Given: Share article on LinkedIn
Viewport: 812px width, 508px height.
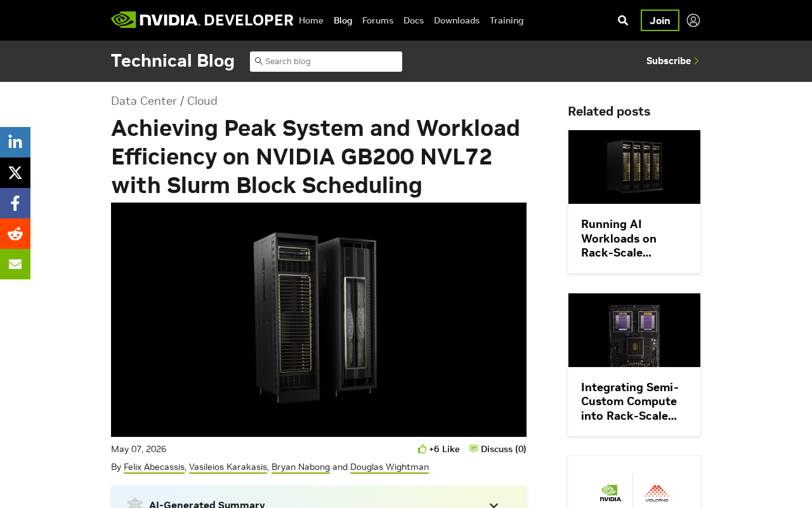Looking at the screenshot, I should pos(15,142).
